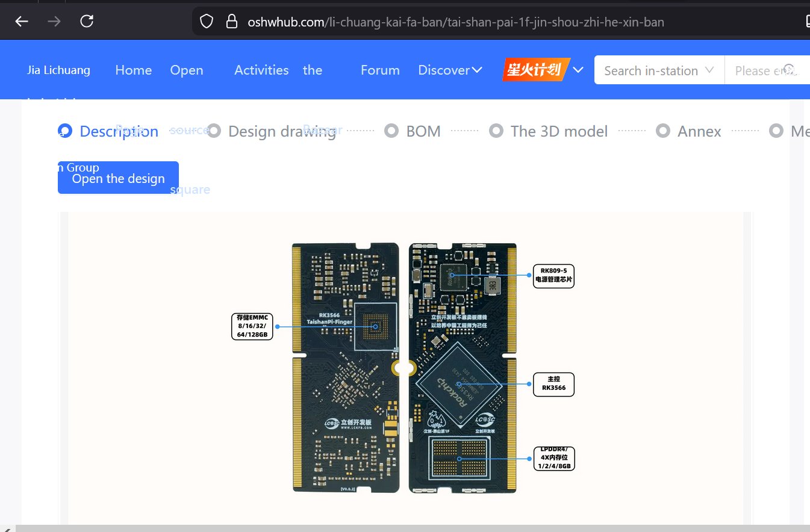The height and width of the screenshot is (532, 810).
Task: Open the Forum menu item
Action: click(380, 70)
